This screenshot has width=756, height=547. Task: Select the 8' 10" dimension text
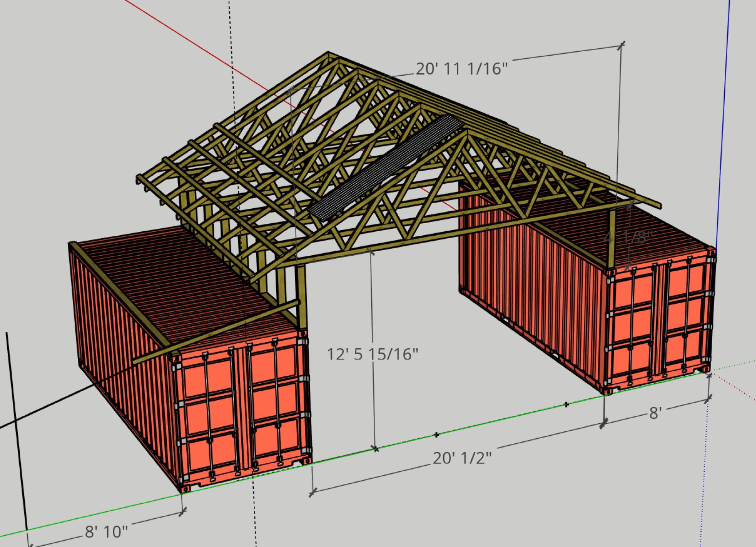click(x=106, y=532)
